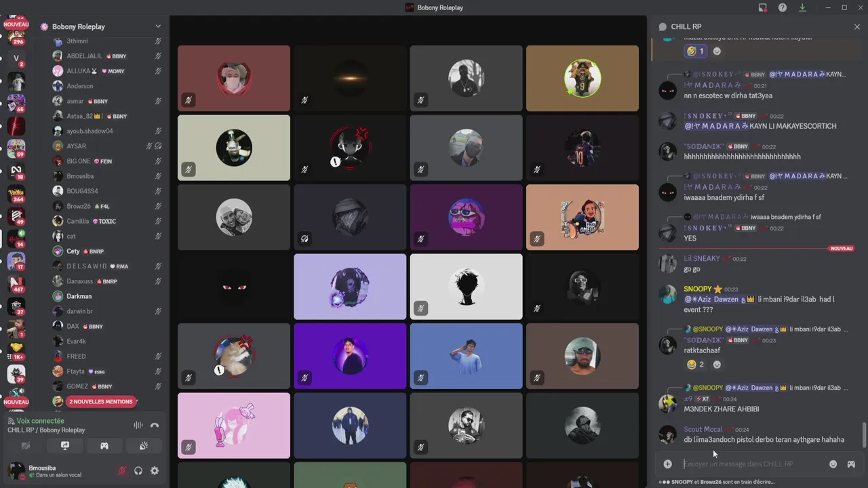Image resolution: width=868 pixels, height=488 pixels.
Task: Open the inbox icon in title bar
Action: [763, 7]
